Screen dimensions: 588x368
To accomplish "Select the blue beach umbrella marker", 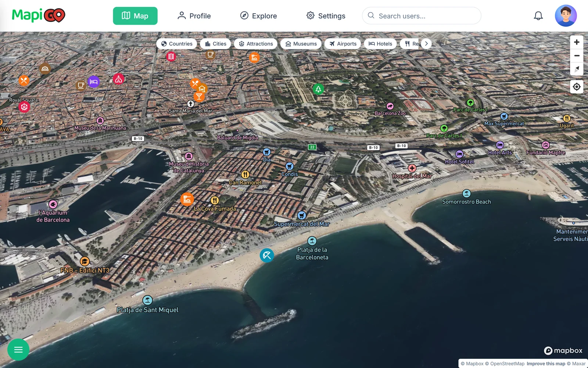I will click(x=267, y=255).
